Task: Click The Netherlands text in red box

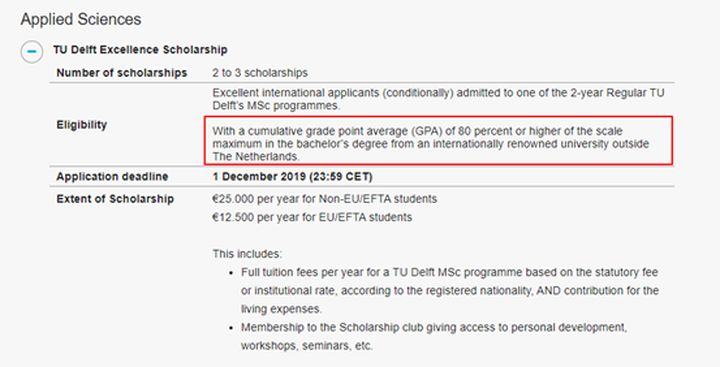Action: point(256,156)
